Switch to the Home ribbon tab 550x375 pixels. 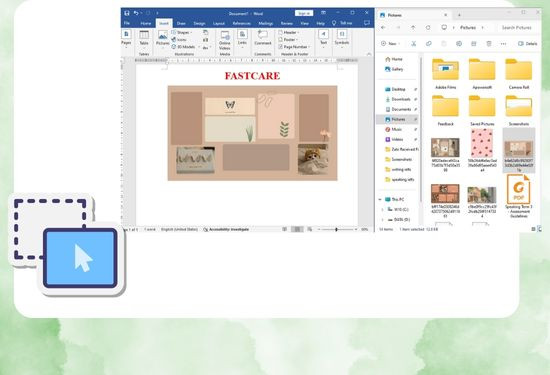tap(146, 24)
